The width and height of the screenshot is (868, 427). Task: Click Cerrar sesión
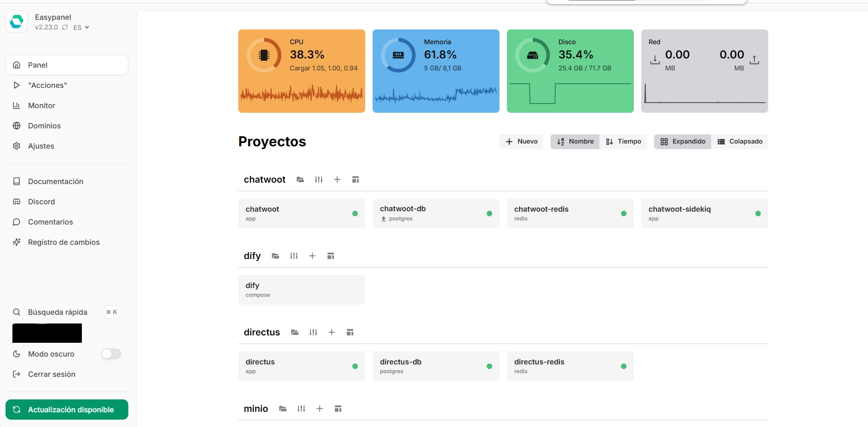tap(67, 374)
